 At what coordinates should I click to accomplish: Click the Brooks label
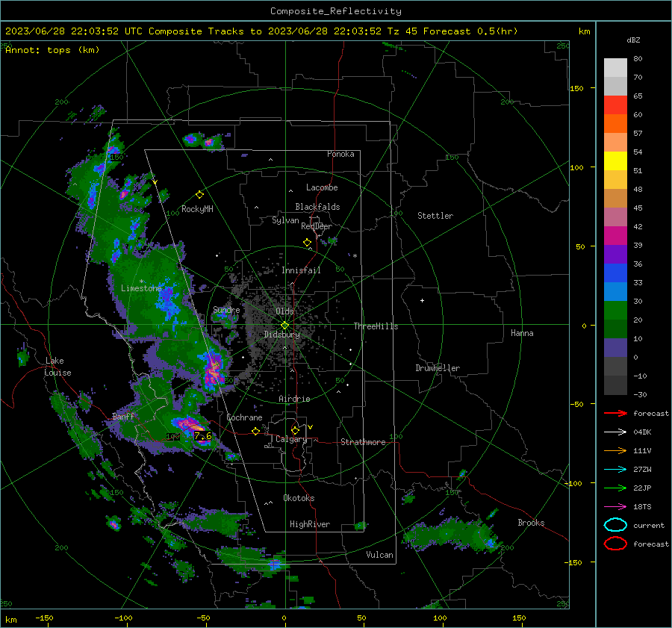[x=531, y=523]
